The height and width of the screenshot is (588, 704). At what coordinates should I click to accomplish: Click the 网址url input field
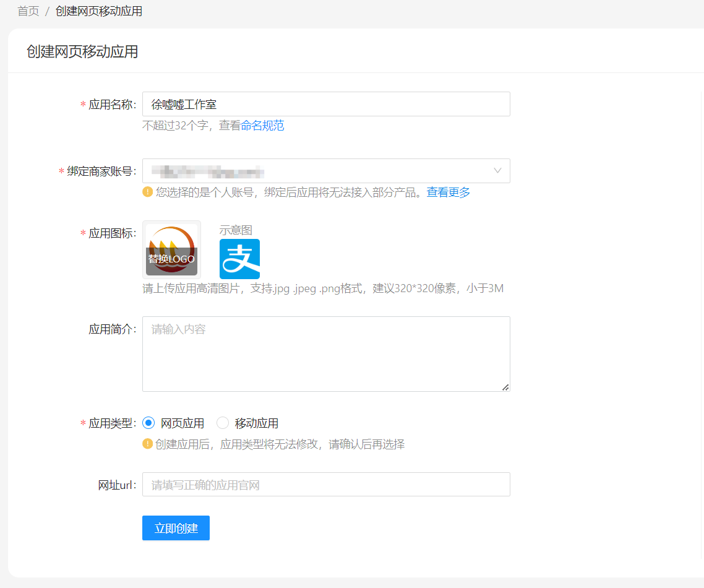click(x=326, y=485)
